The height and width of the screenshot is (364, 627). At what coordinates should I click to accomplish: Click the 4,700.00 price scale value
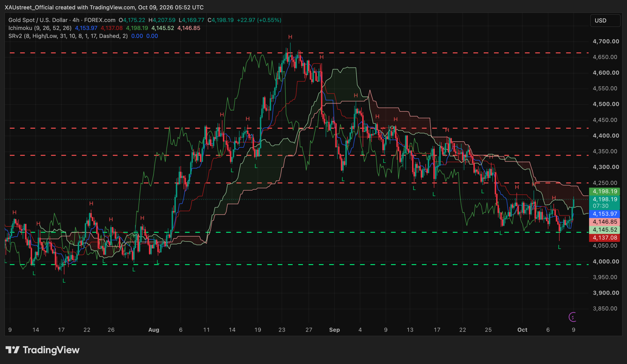tap(606, 41)
